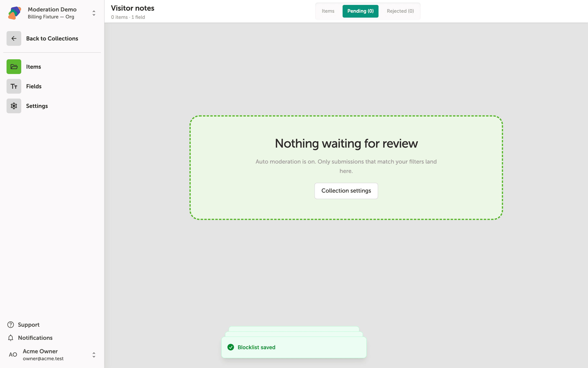
Task: Open the Settings sidebar label
Action: (37, 106)
